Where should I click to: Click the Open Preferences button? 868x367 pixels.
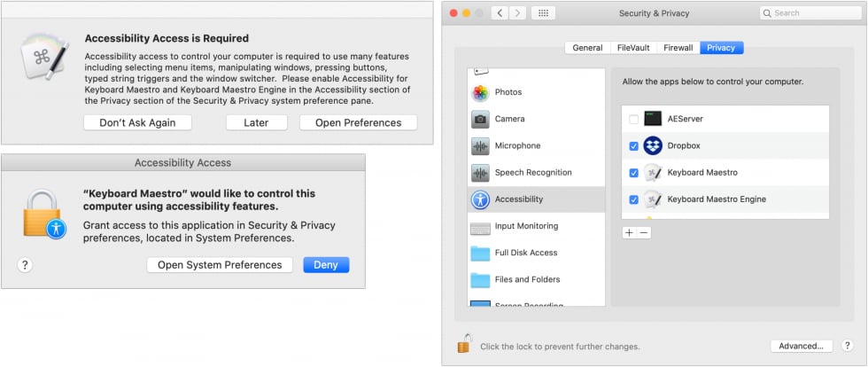(358, 122)
